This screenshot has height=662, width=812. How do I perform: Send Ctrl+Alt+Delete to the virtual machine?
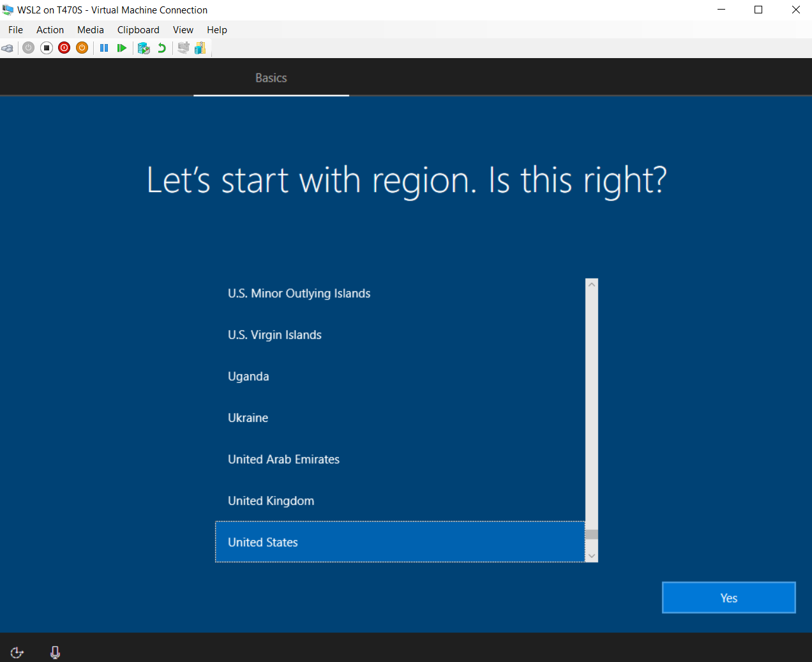coord(8,47)
